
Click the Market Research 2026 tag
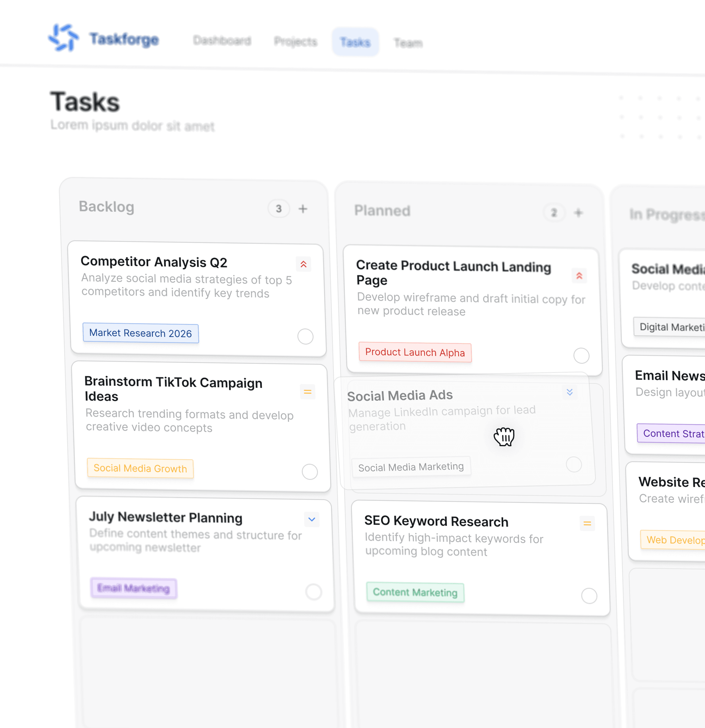click(141, 333)
